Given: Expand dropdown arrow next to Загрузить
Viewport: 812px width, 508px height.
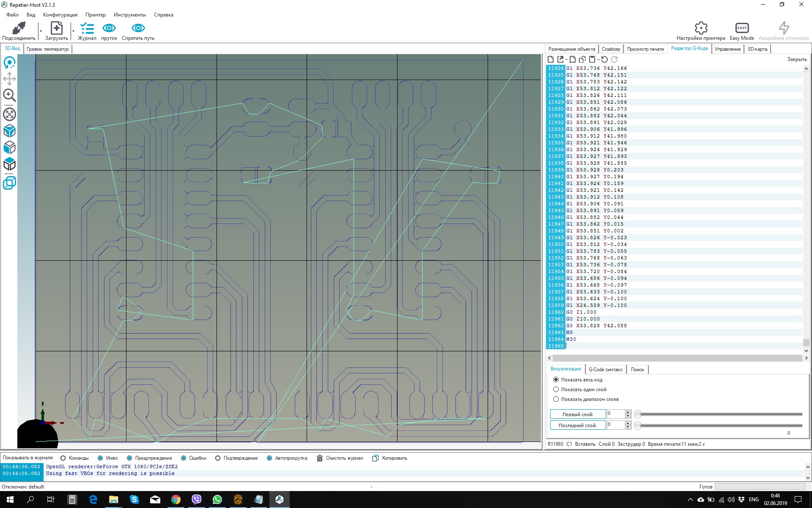Looking at the screenshot, I should (x=73, y=31).
